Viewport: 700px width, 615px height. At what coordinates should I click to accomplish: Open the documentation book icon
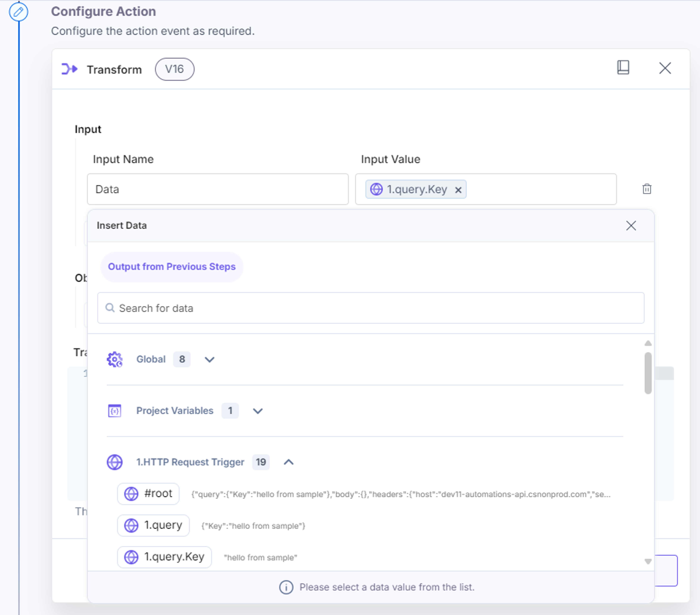(623, 68)
